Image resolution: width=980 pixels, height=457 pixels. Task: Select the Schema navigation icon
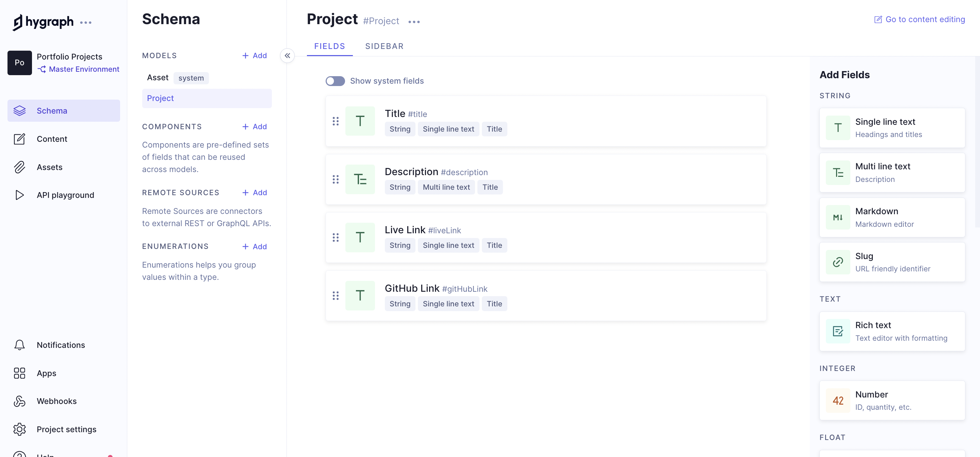[19, 111]
